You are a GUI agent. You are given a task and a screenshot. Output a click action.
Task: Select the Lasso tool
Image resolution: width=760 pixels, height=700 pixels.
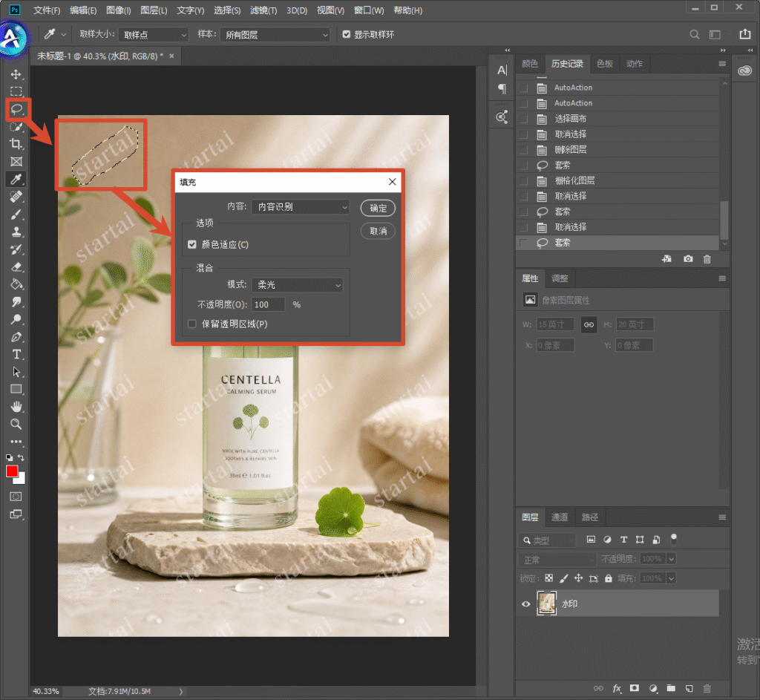point(17,109)
